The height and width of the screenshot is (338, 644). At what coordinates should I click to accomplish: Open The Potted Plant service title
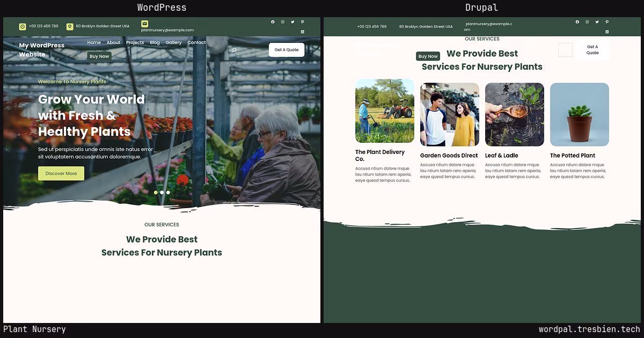(573, 156)
